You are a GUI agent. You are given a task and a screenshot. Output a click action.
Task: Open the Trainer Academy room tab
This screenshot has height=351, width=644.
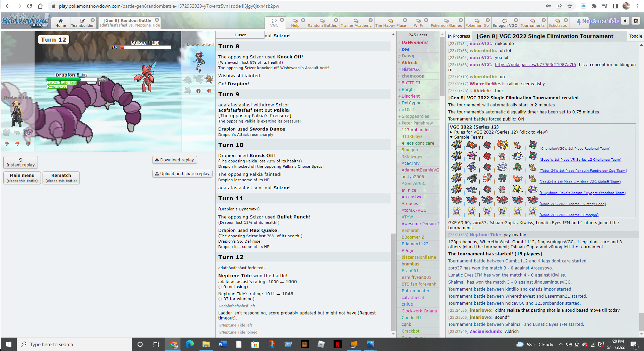[x=356, y=23]
